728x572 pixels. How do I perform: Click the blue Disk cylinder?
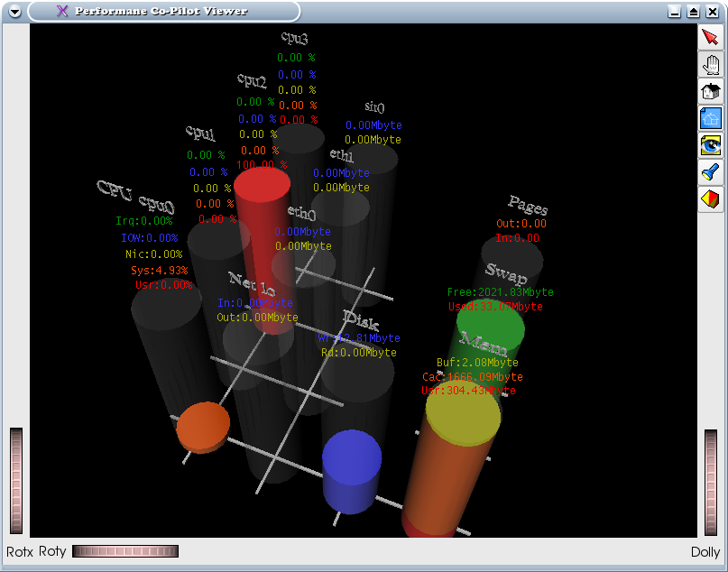pos(352,469)
